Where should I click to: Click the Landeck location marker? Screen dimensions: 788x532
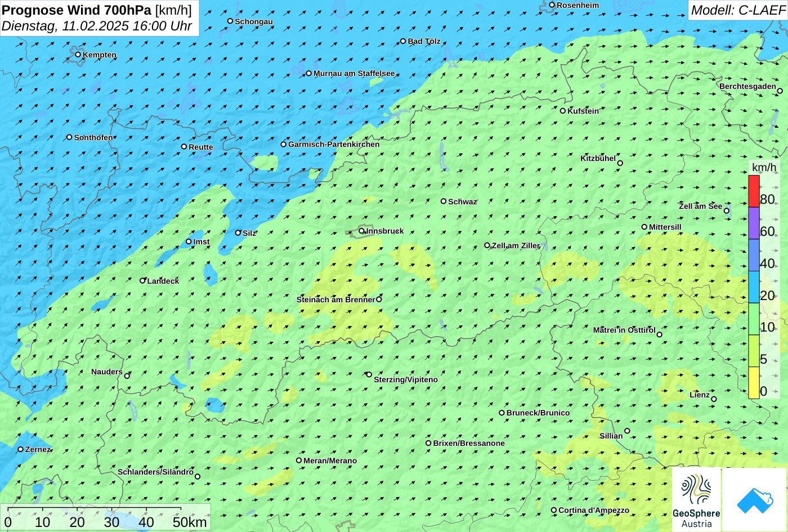(143, 280)
